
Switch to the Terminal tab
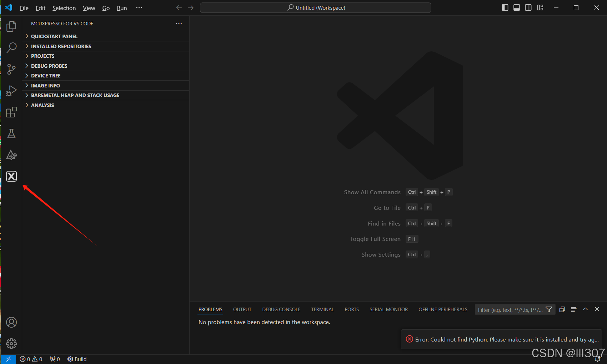click(x=322, y=309)
